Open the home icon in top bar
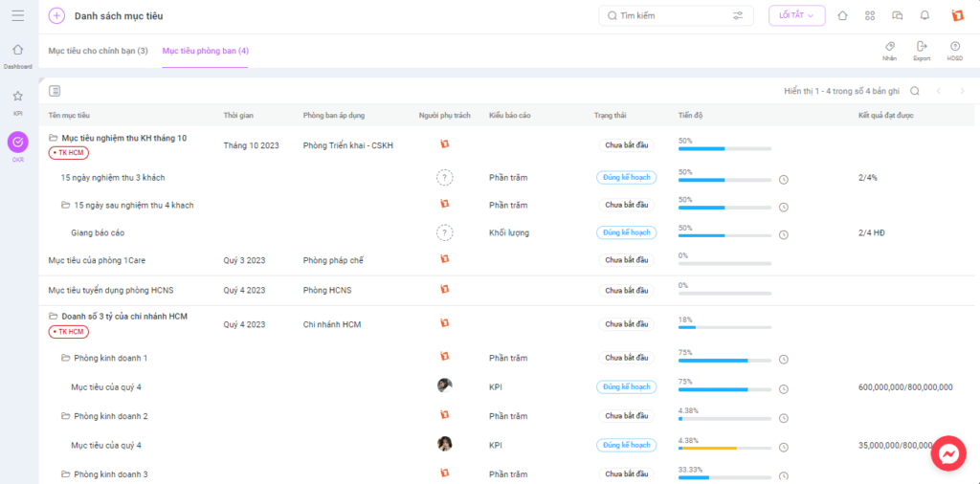Screen dimensions: 980x484 842,15
